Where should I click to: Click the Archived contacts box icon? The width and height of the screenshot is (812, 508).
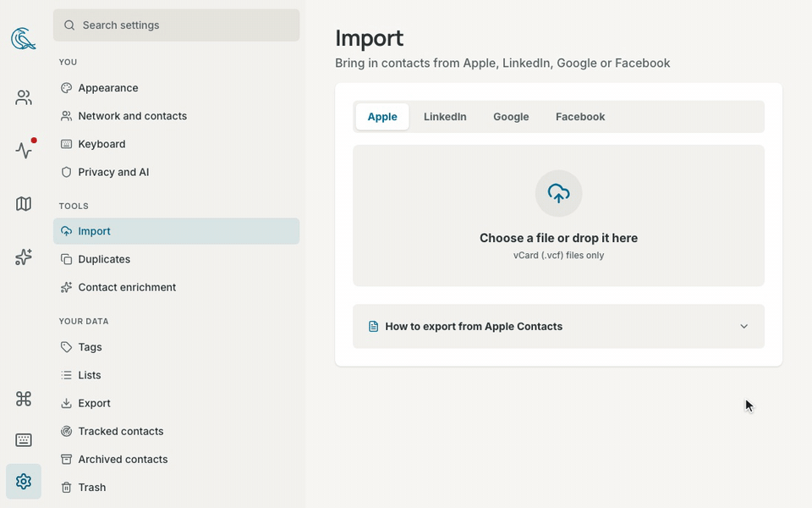66,459
